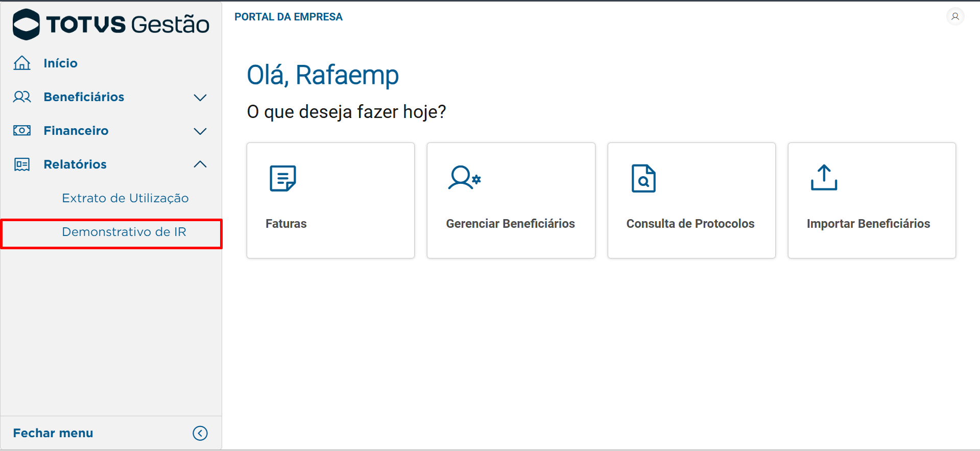
Task: Click the Fechar menu label
Action: 53,433
